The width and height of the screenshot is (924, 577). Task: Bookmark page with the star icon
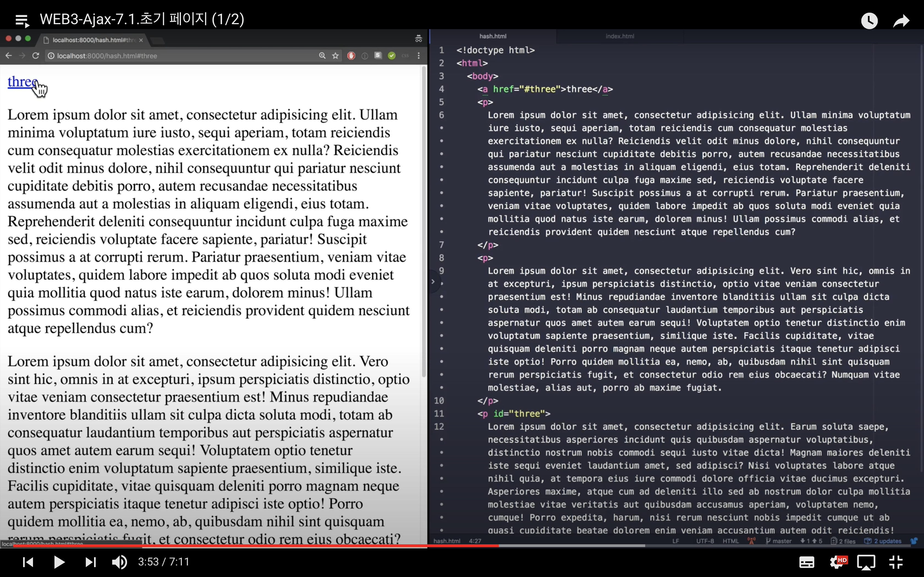click(335, 56)
